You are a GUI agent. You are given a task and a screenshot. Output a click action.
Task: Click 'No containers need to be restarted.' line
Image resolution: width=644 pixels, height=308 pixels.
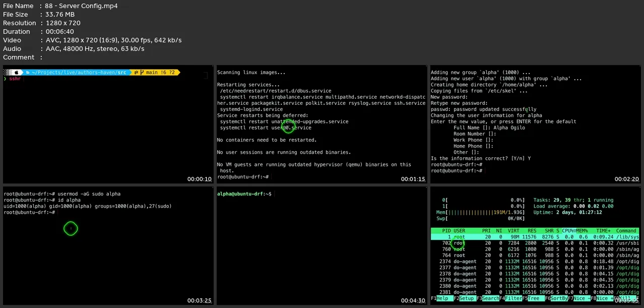point(267,140)
